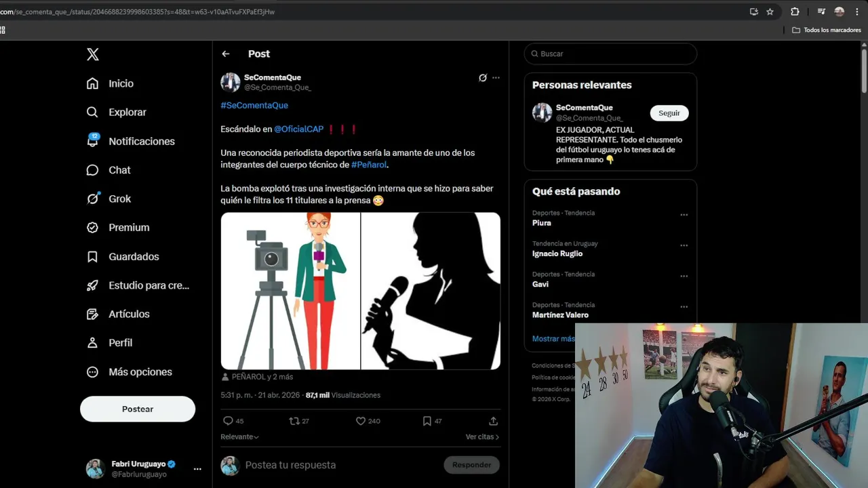This screenshot has width=868, height=488.
Task: Open SeComentaQue in Personas relevantes
Action: [x=584, y=108]
